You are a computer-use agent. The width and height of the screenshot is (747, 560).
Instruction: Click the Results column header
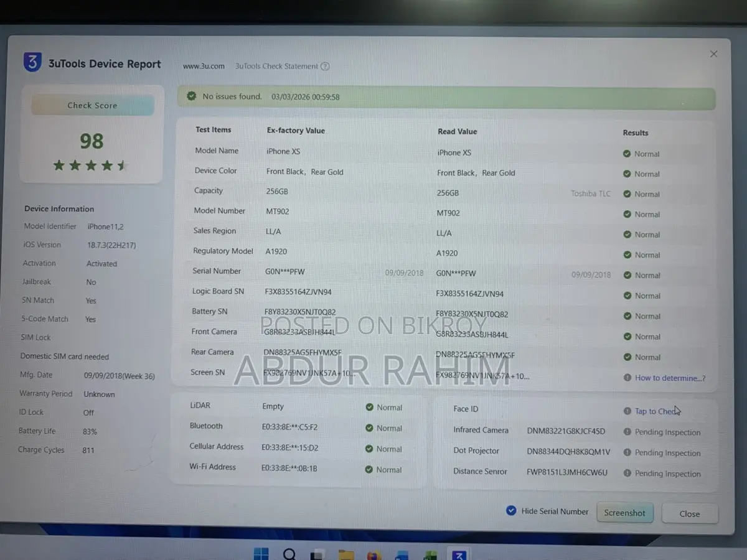tap(636, 133)
